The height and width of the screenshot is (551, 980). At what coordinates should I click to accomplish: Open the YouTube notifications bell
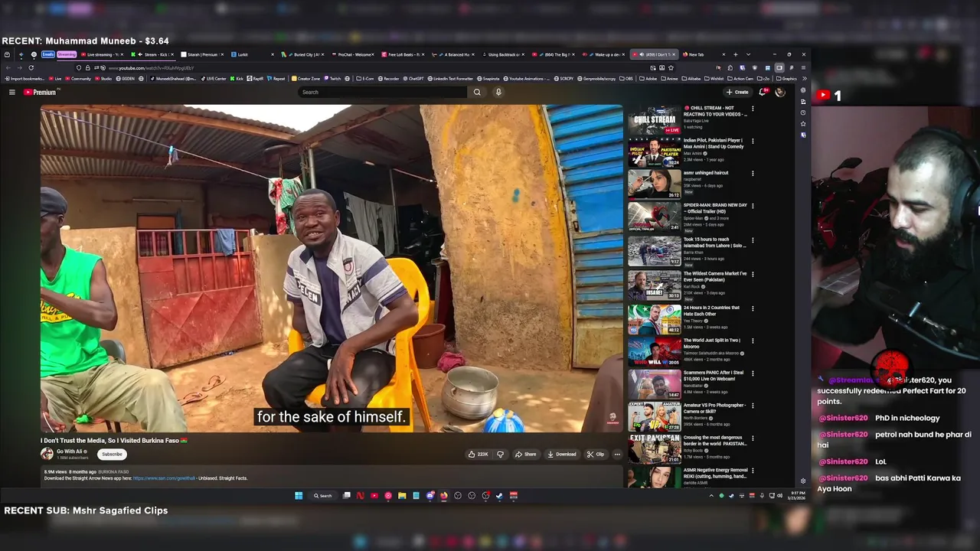pos(763,92)
